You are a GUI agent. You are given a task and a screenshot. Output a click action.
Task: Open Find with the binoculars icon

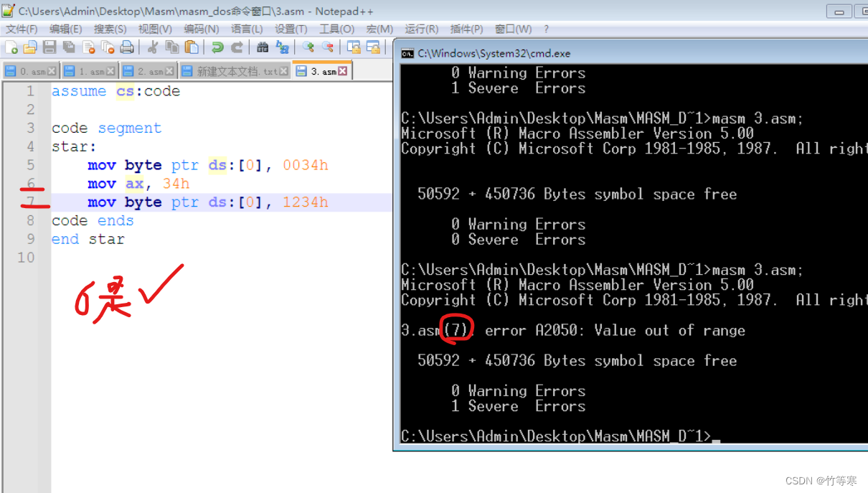[263, 47]
